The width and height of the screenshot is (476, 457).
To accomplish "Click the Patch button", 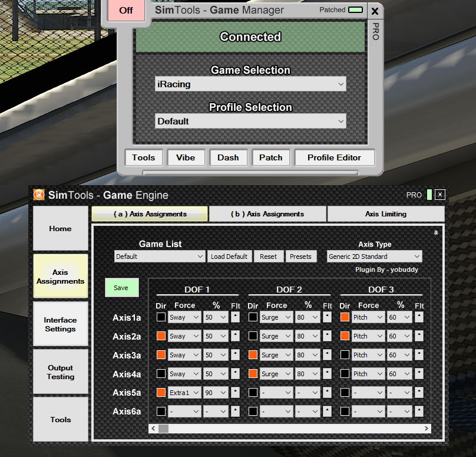I will tap(271, 157).
